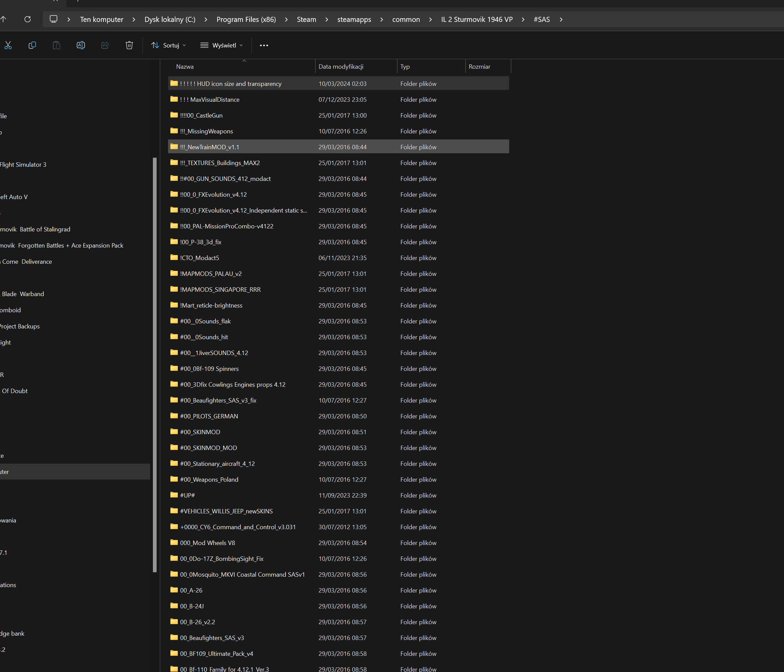Select #00_Beaufighters_SAS_v3_fix folder
Screen dimensions: 784x672
(338, 400)
